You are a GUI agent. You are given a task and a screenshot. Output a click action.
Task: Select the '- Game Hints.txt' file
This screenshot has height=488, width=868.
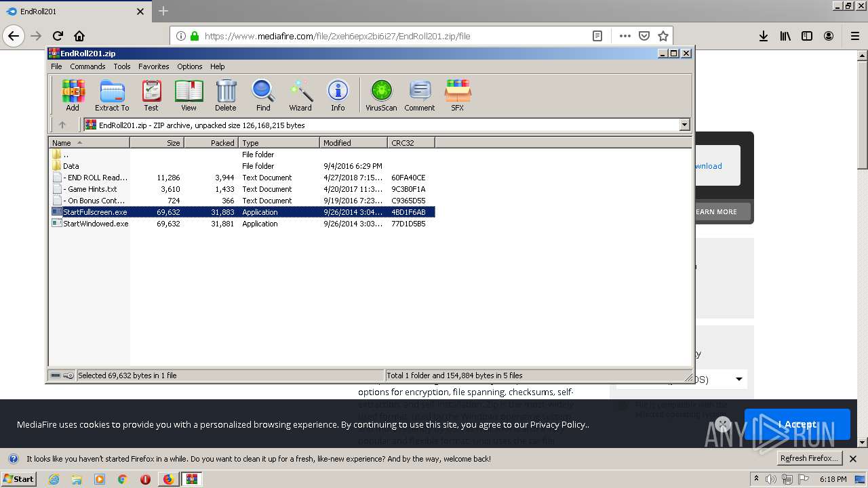click(242, 189)
